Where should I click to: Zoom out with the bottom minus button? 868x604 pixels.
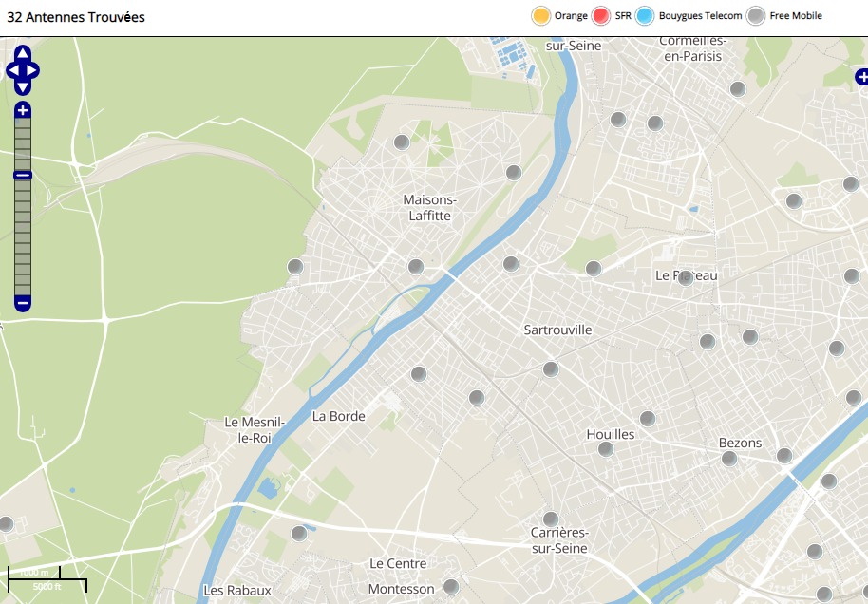pyautogui.click(x=23, y=303)
